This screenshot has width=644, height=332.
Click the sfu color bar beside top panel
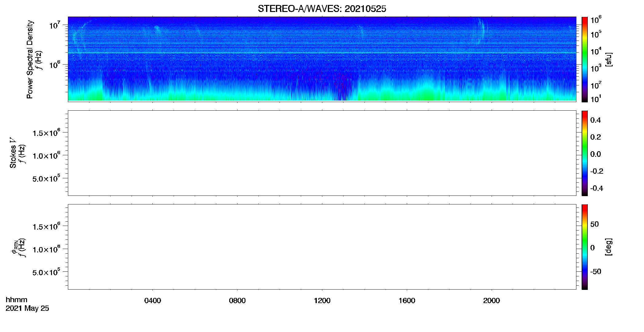[584, 59]
